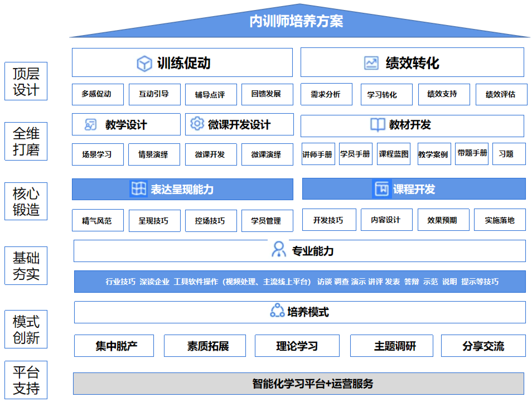
Task: Click the icon beside 课程开发
Action: pyautogui.click(x=381, y=189)
